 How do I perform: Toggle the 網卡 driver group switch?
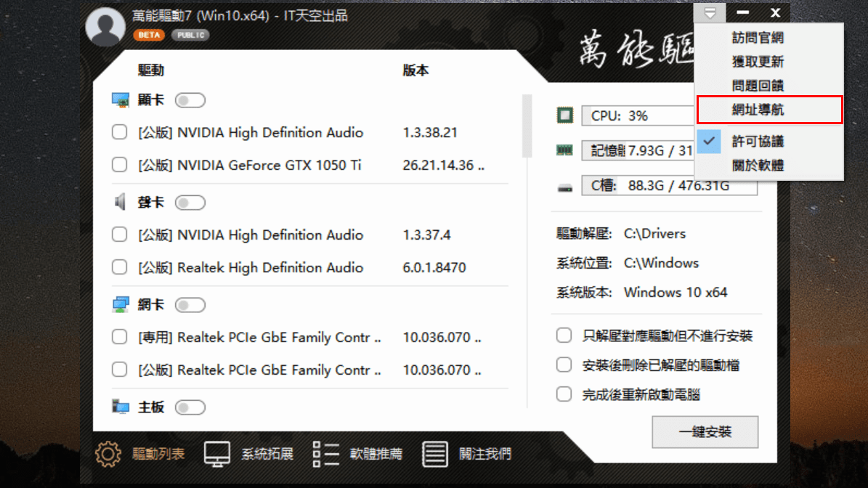coord(190,304)
